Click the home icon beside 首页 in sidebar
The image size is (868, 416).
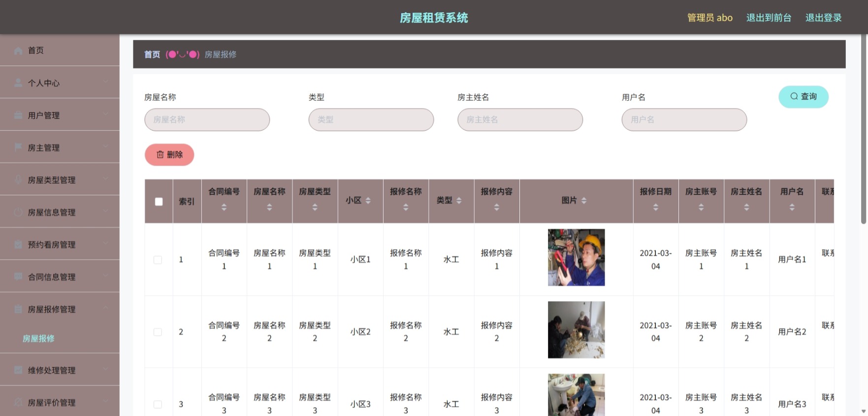point(18,50)
